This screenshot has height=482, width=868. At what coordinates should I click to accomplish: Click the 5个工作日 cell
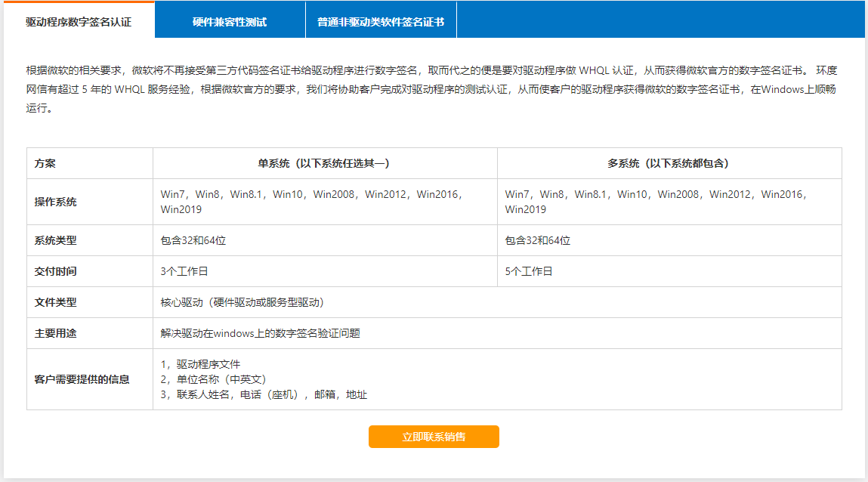point(669,271)
